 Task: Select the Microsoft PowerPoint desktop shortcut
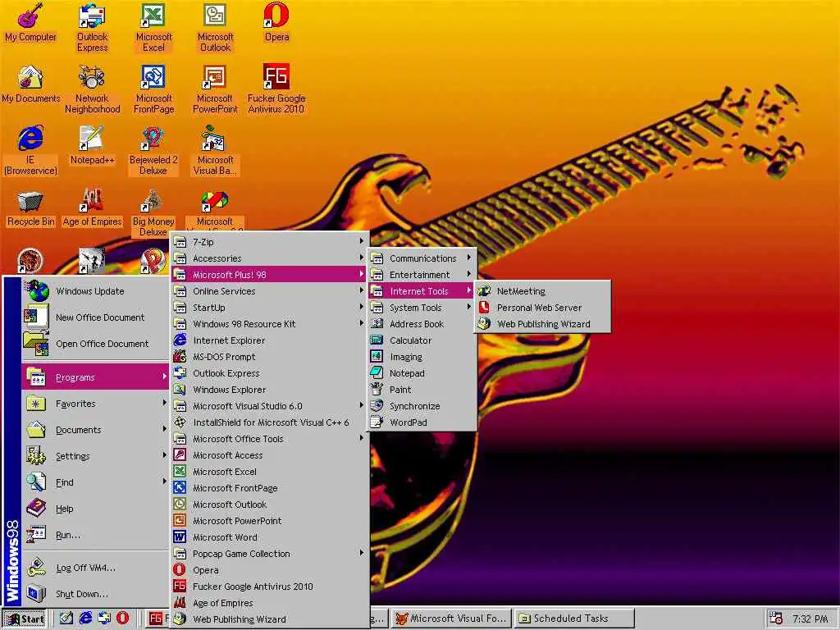(215, 89)
